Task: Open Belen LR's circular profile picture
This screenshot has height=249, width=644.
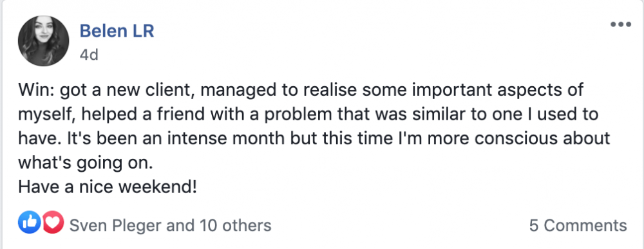Action: pos(44,41)
